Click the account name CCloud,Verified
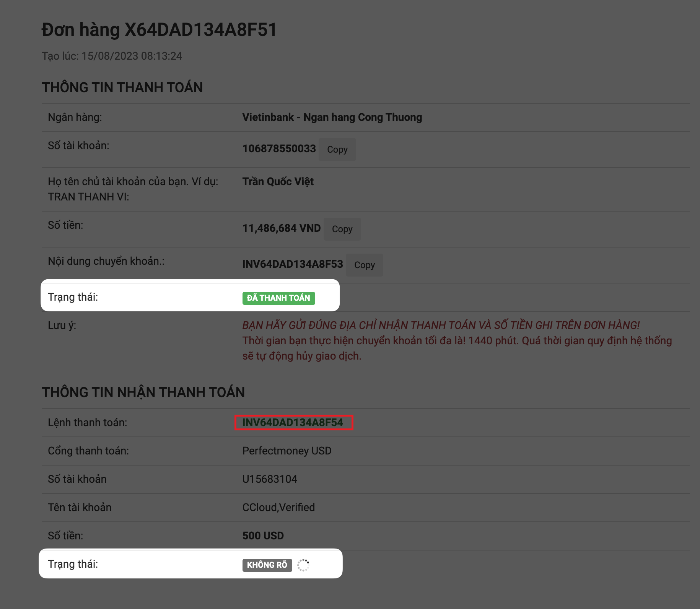Viewport: 700px width, 609px height. pos(278,508)
